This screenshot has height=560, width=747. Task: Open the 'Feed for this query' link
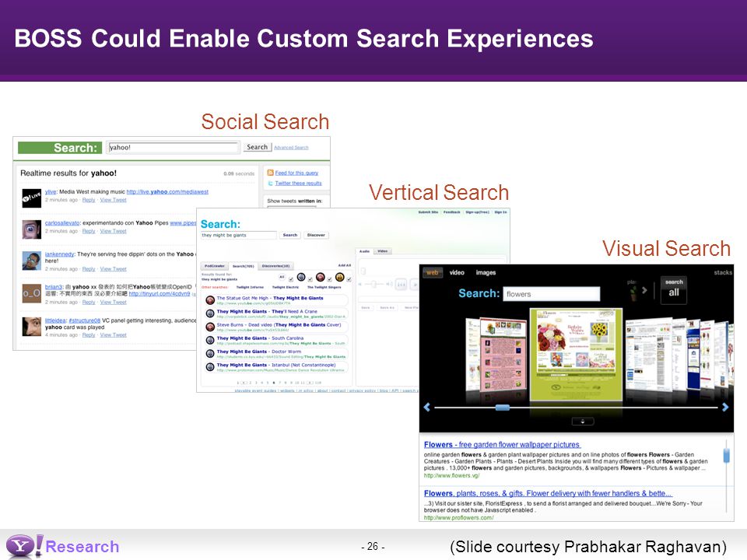tap(296, 173)
